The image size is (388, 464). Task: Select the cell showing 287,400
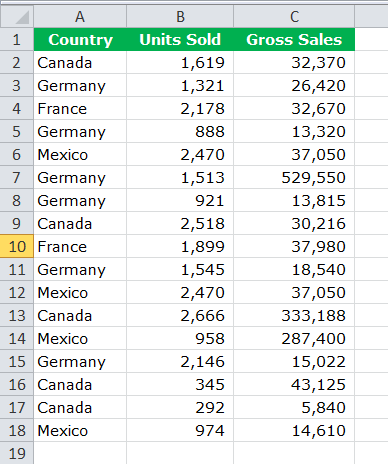point(294,338)
